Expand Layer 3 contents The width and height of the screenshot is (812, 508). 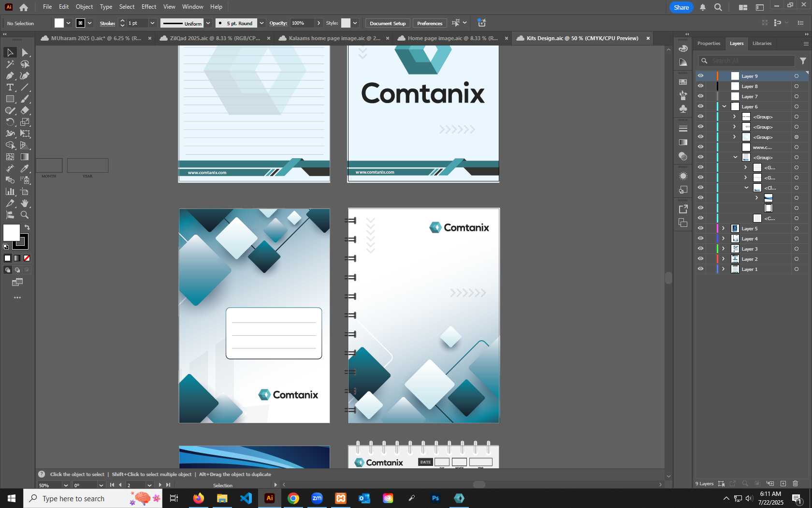click(x=724, y=249)
